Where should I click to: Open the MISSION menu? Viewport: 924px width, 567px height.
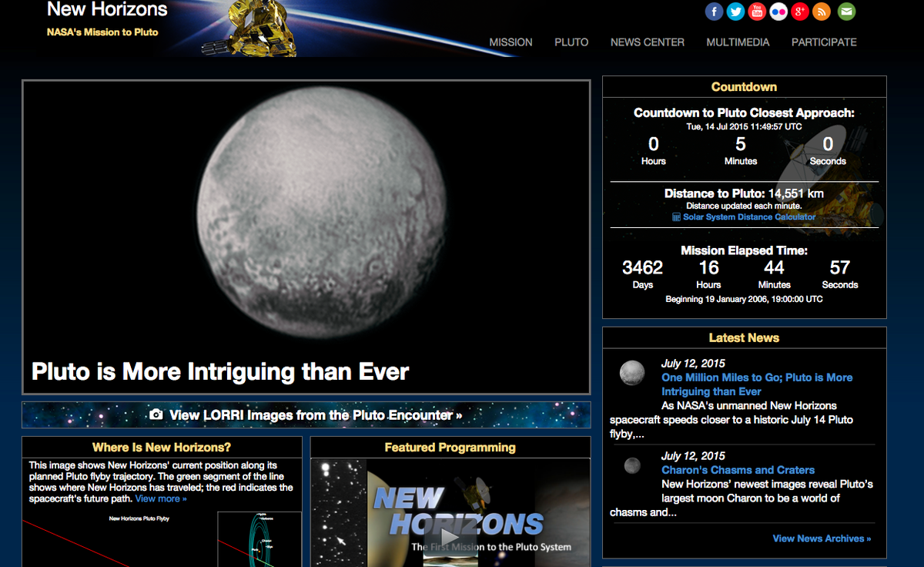point(511,42)
